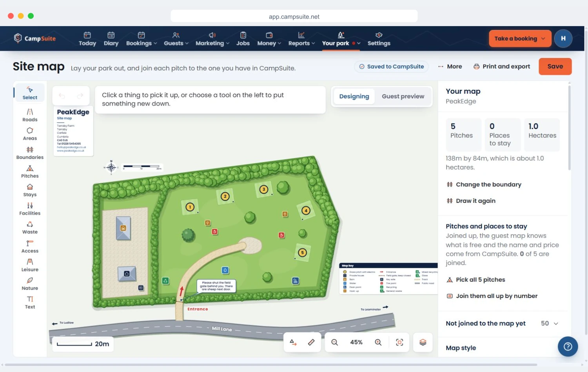Activate the Select pointer tool
588x372 pixels.
click(30, 93)
